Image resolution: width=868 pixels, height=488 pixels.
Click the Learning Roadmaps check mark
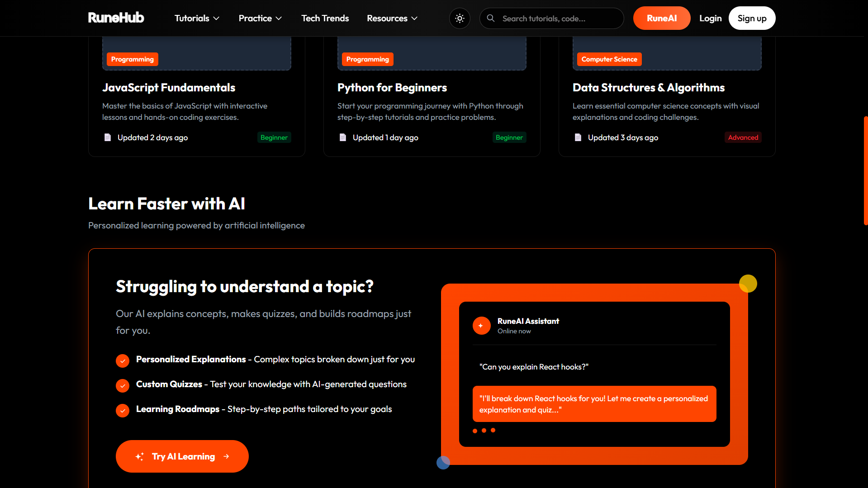(x=123, y=410)
